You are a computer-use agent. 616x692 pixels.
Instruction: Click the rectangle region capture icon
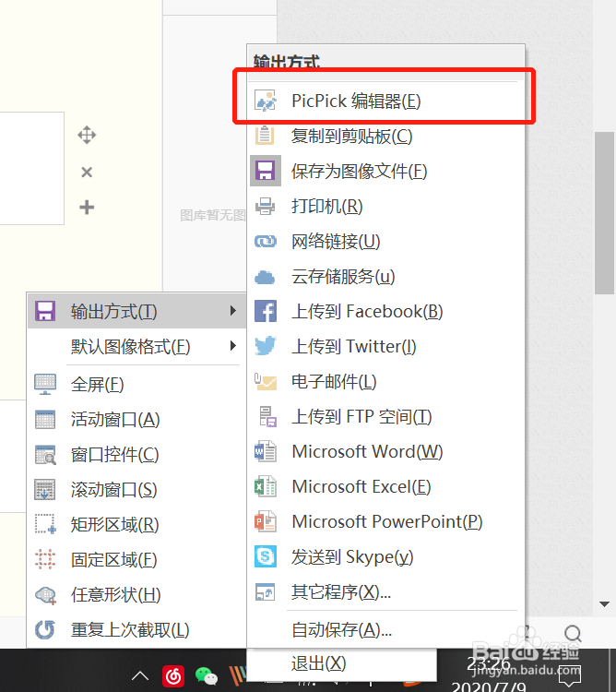pos(45,524)
